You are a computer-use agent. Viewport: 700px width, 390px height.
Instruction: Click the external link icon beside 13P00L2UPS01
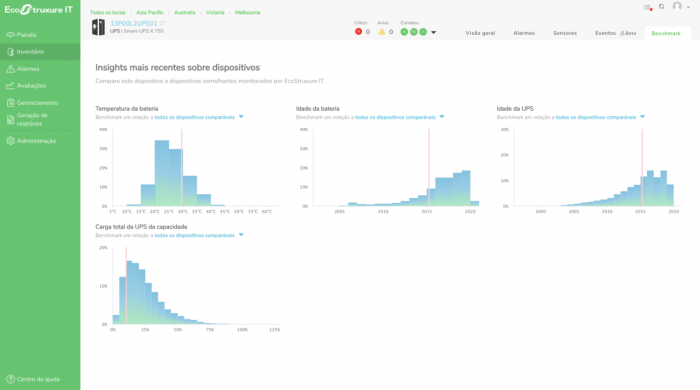[x=162, y=23]
